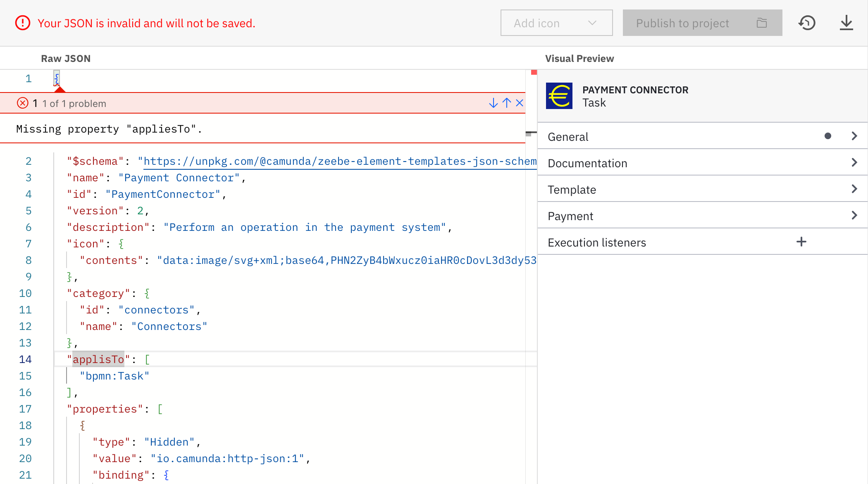The width and height of the screenshot is (868, 484).
Task: Open the Add icon dropdown
Action: coord(556,23)
